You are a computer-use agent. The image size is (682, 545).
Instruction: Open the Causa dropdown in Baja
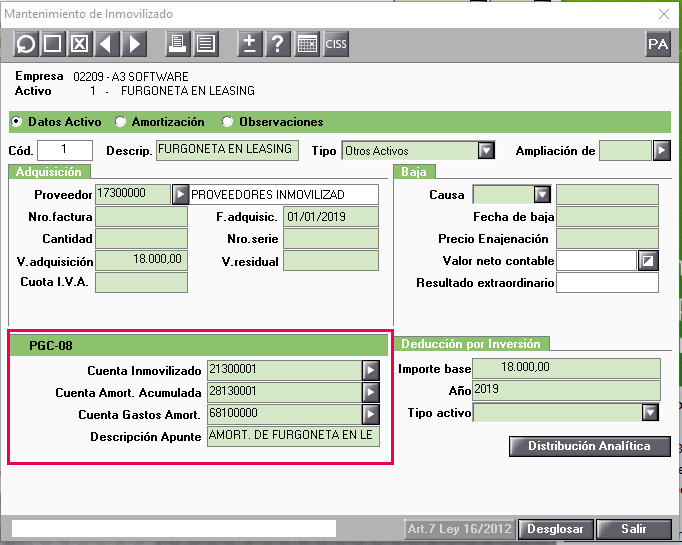click(542, 194)
